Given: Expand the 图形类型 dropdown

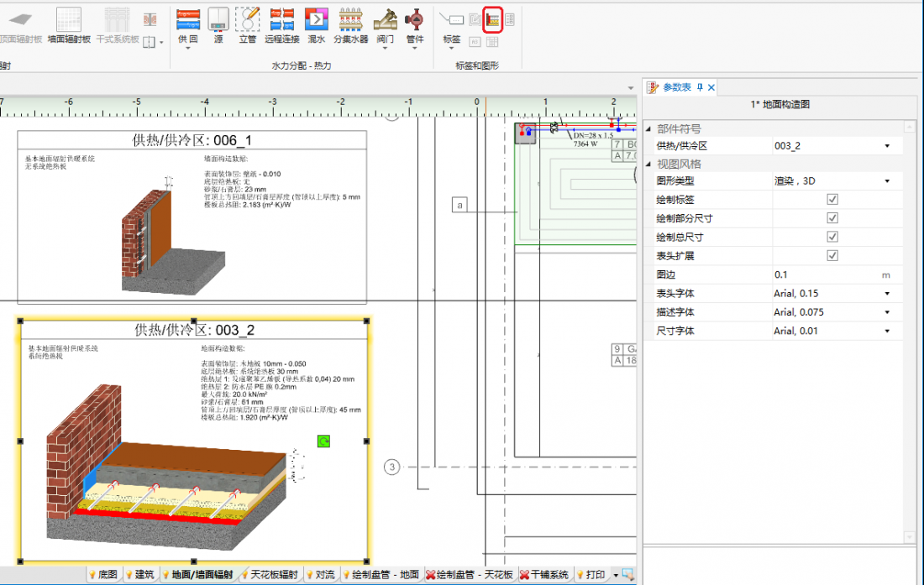Looking at the screenshot, I should tap(887, 181).
